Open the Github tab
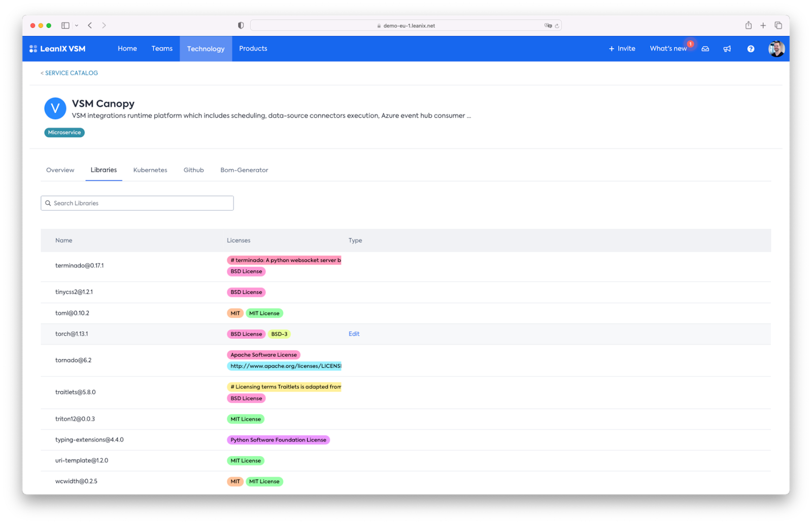The height and width of the screenshot is (524, 812). [194, 170]
